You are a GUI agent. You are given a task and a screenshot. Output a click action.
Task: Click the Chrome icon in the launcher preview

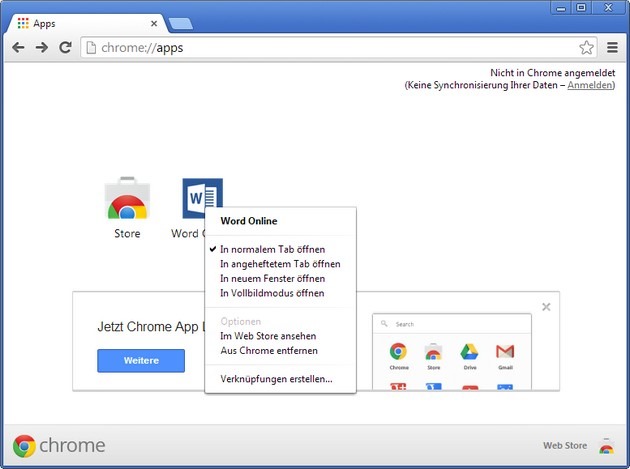coord(398,352)
